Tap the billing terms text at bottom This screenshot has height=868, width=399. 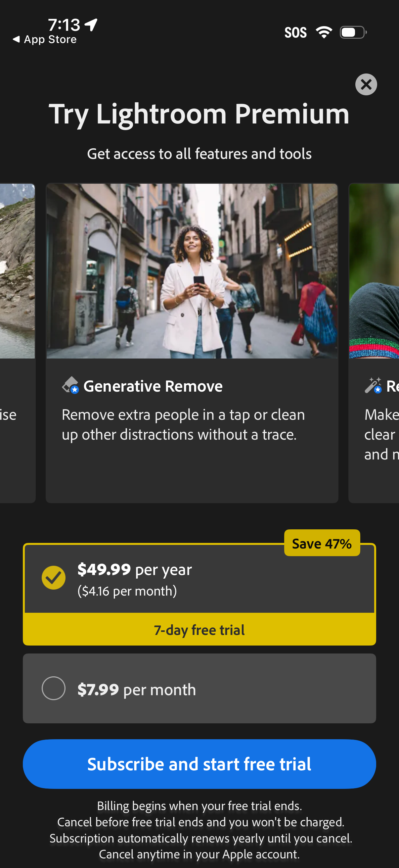tap(201, 830)
